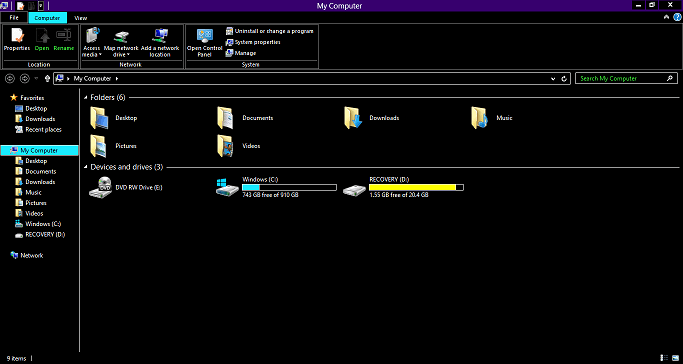Select the Windows (C:) drive icon

click(x=227, y=187)
